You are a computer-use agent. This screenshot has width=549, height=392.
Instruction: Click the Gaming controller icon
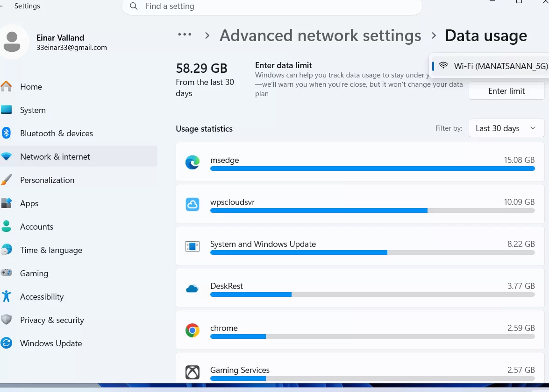(x=6, y=273)
